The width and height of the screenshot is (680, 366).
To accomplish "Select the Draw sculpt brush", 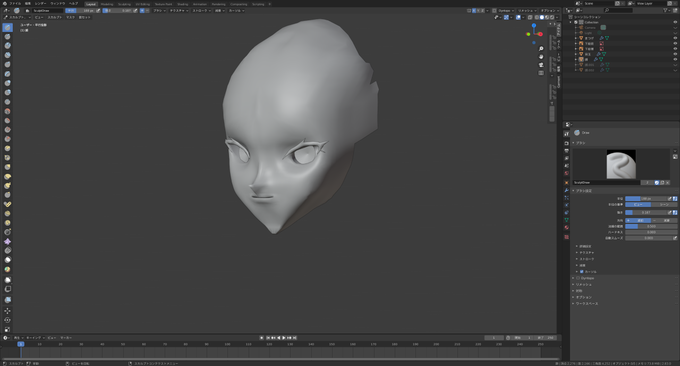I will (7, 27).
